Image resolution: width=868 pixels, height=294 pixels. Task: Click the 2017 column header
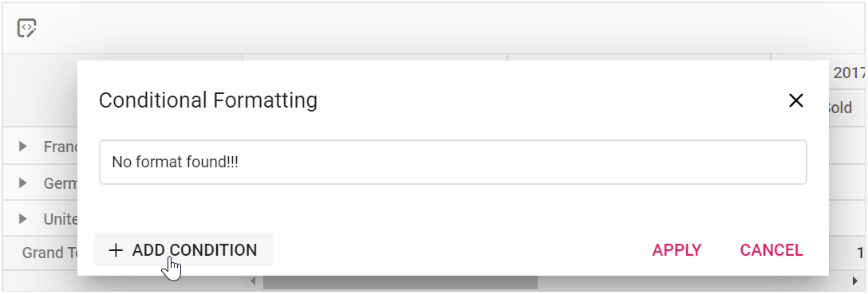[847, 73]
